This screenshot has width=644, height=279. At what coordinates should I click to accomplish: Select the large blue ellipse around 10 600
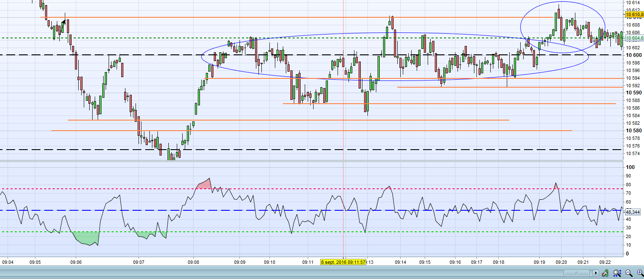[x=395, y=56]
